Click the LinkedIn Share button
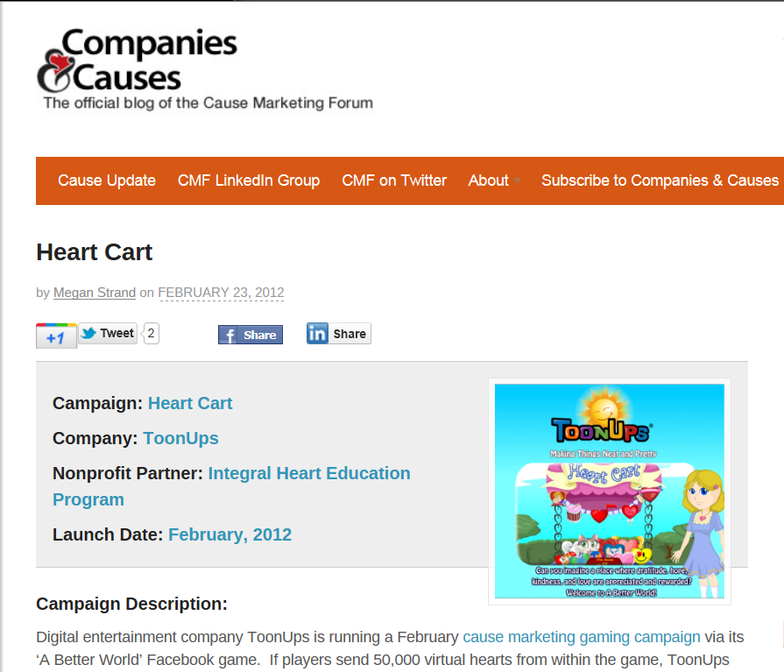 point(338,334)
